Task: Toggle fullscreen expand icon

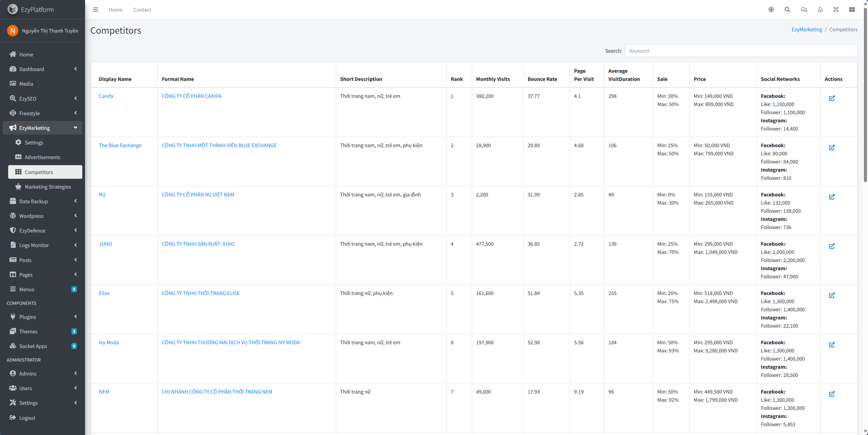Action: (x=836, y=10)
